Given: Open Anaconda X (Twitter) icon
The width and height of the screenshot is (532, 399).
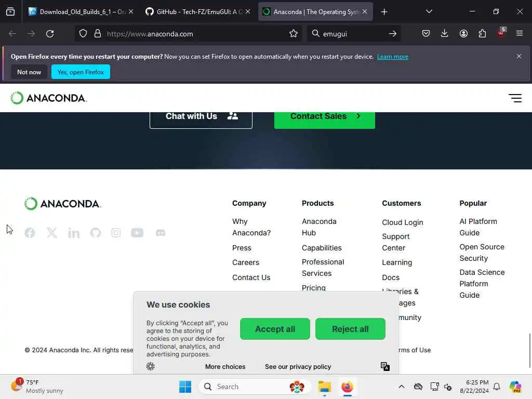Looking at the screenshot, I should tap(52, 233).
